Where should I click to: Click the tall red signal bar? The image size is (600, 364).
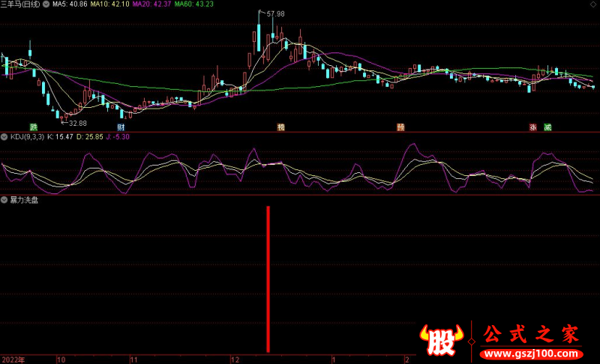click(x=268, y=279)
